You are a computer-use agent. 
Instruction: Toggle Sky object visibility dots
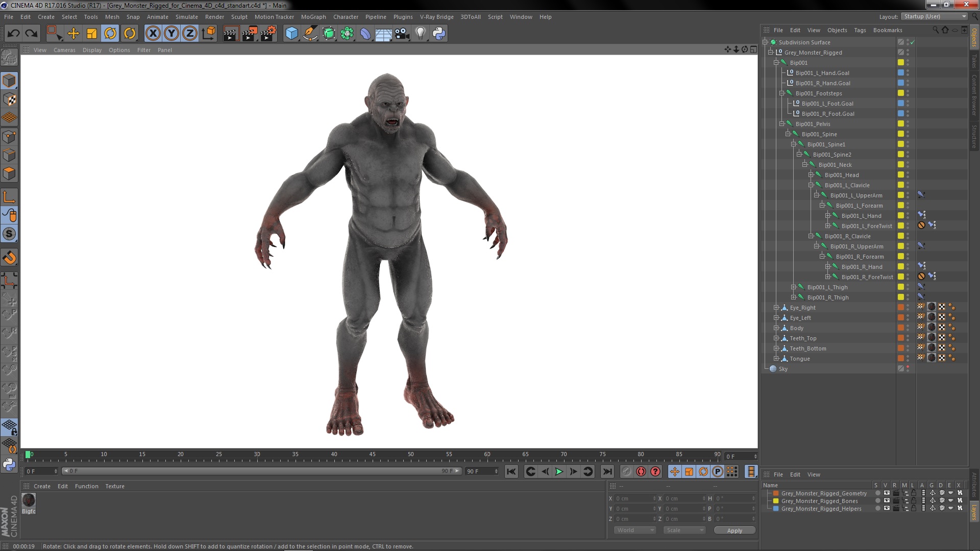click(908, 369)
